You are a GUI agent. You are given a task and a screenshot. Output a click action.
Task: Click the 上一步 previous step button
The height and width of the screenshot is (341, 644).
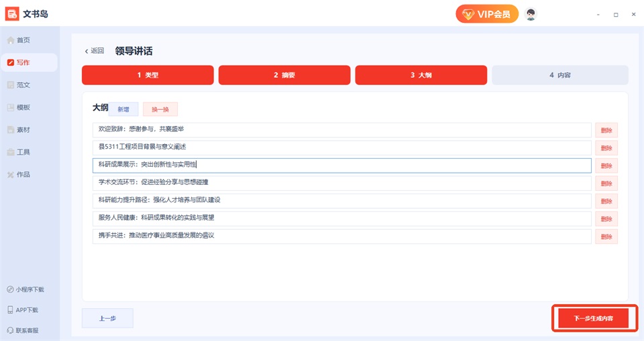[x=107, y=318]
